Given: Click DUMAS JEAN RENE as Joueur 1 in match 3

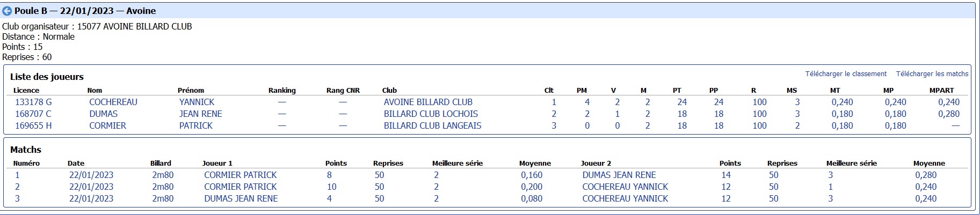Looking at the screenshot, I should click(241, 198).
